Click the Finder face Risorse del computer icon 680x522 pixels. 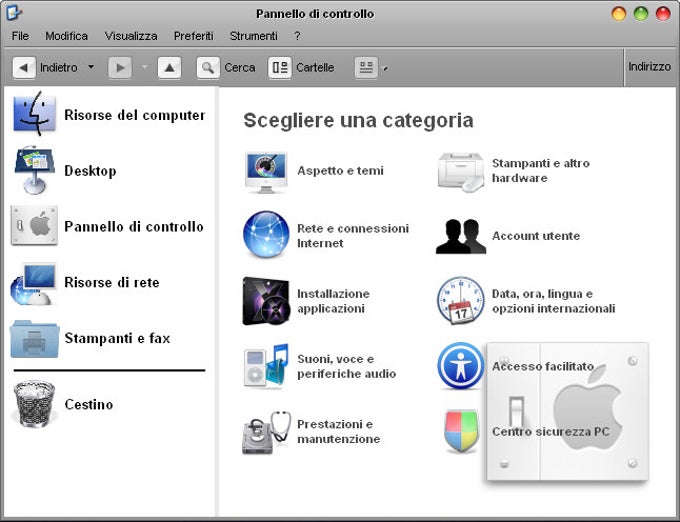[34, 114]
